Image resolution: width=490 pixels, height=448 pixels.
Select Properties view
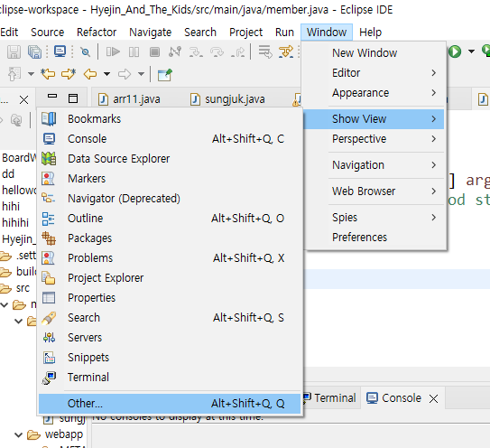click(170, 298)
